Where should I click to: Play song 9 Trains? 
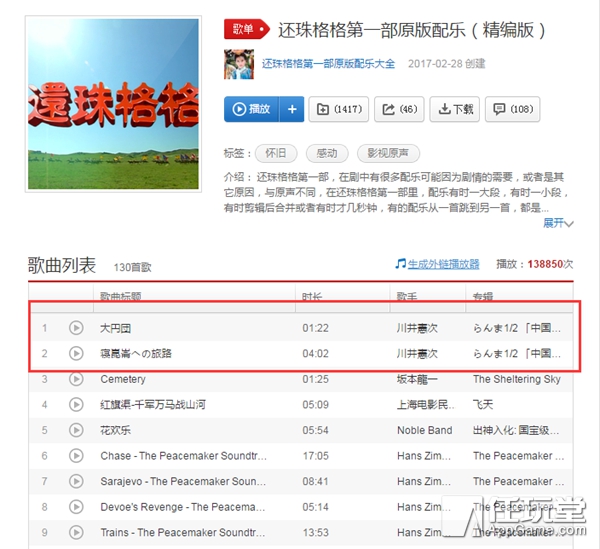pos(76,532)
